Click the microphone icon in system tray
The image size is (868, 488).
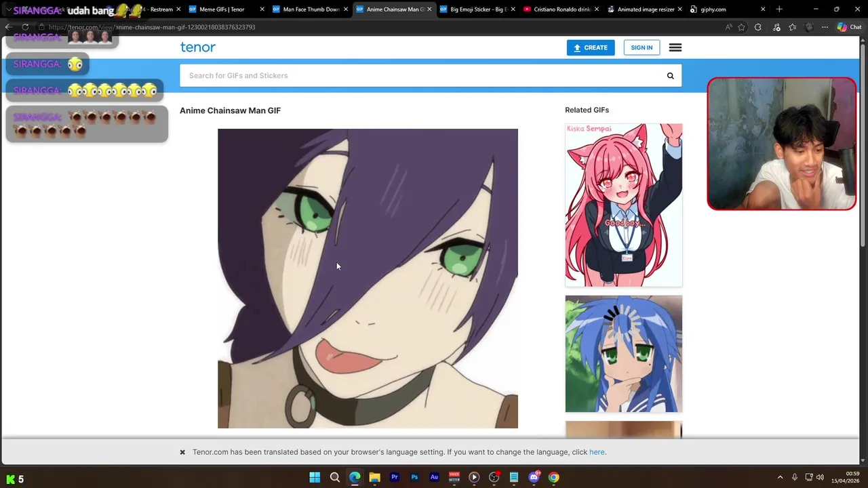tap(795, 477)
